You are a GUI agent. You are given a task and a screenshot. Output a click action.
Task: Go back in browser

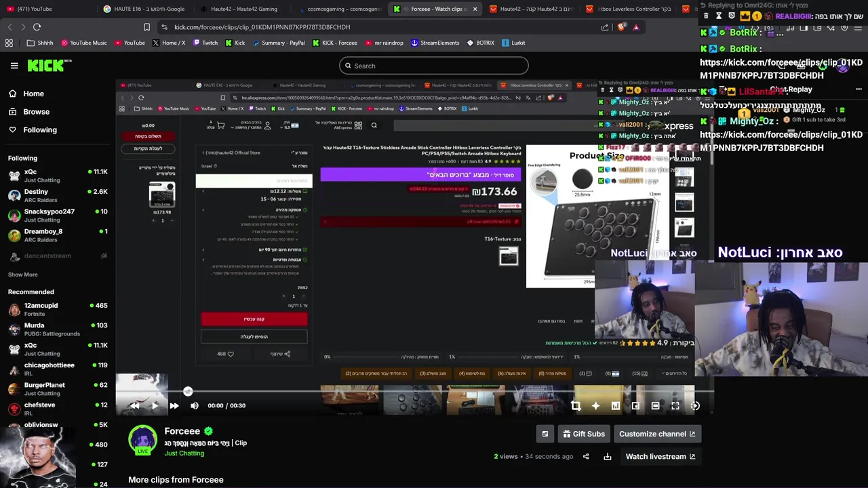[x=9, y=26]
